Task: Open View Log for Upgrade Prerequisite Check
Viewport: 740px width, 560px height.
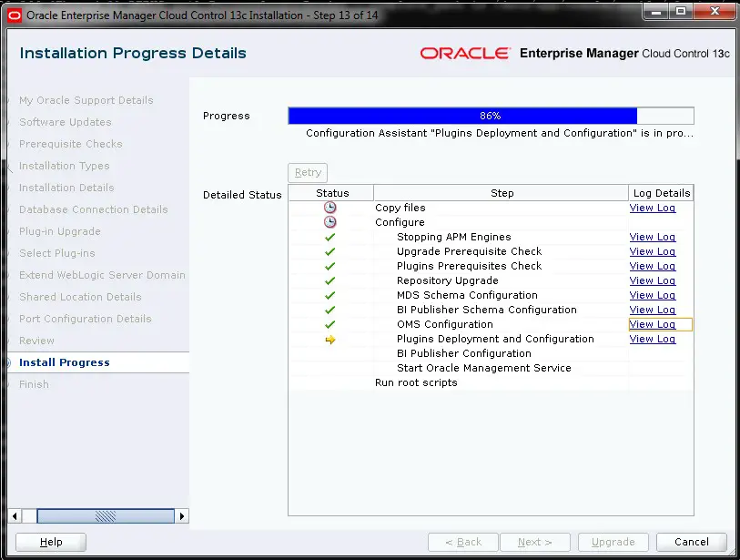Action: pyautogui.click(x=653, y=251)
